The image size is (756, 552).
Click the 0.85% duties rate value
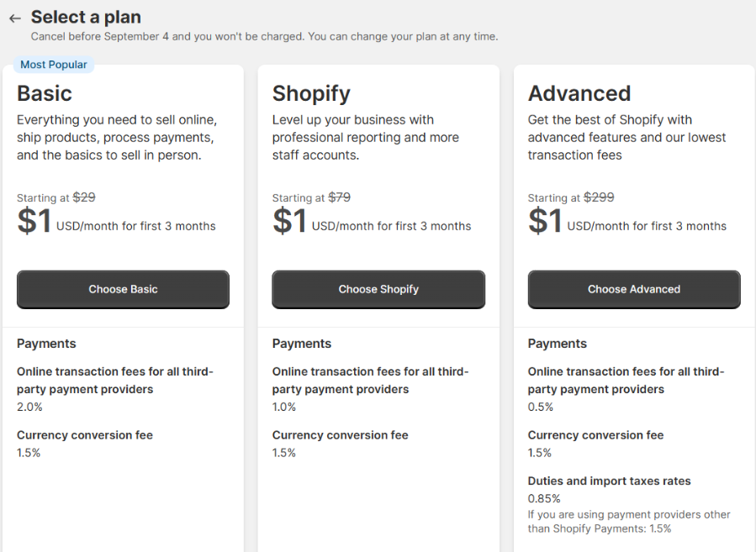[x=544, y=498]
